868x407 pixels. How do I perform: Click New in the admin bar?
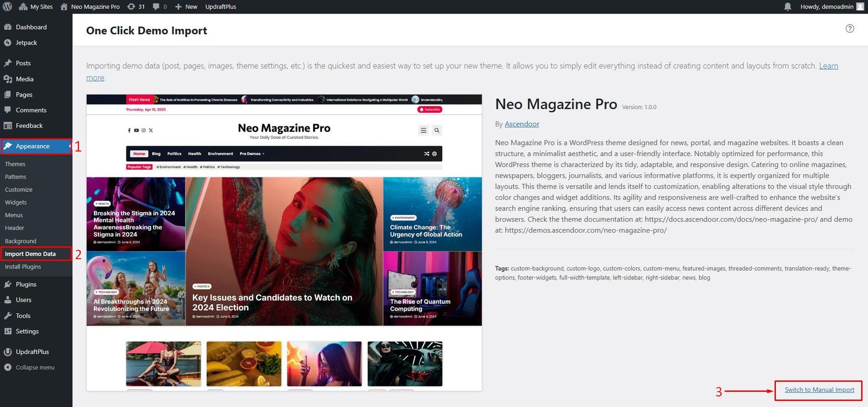[186, 7]
